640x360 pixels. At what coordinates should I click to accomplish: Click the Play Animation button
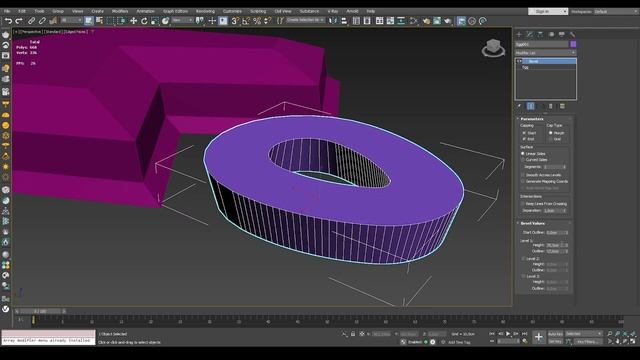click(508, 334)
